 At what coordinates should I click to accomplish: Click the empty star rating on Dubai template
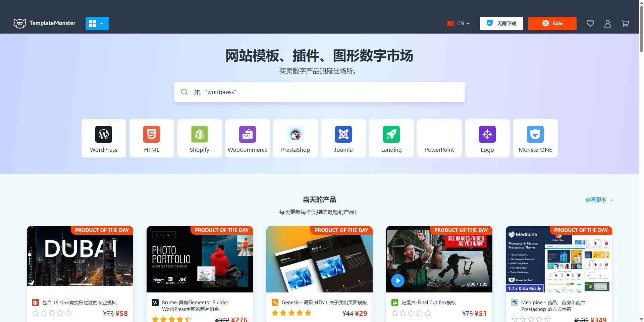tap(52, 313)
